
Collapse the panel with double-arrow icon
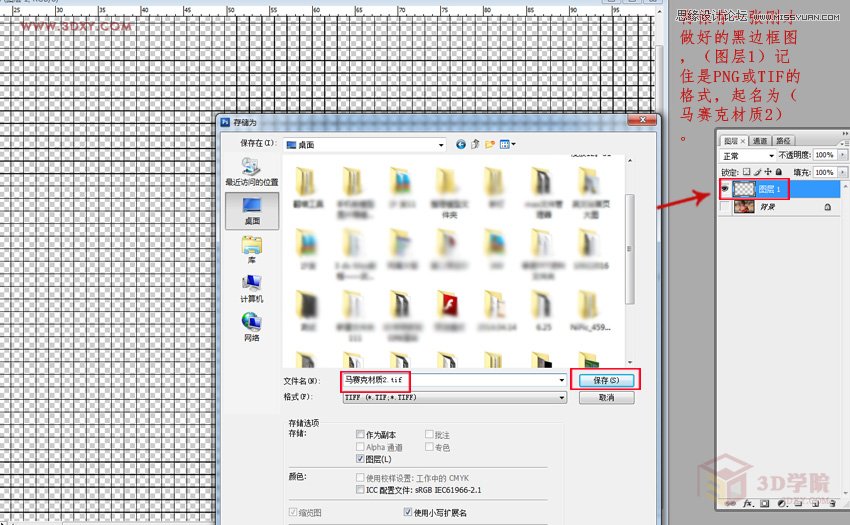(x=845, y=133)
